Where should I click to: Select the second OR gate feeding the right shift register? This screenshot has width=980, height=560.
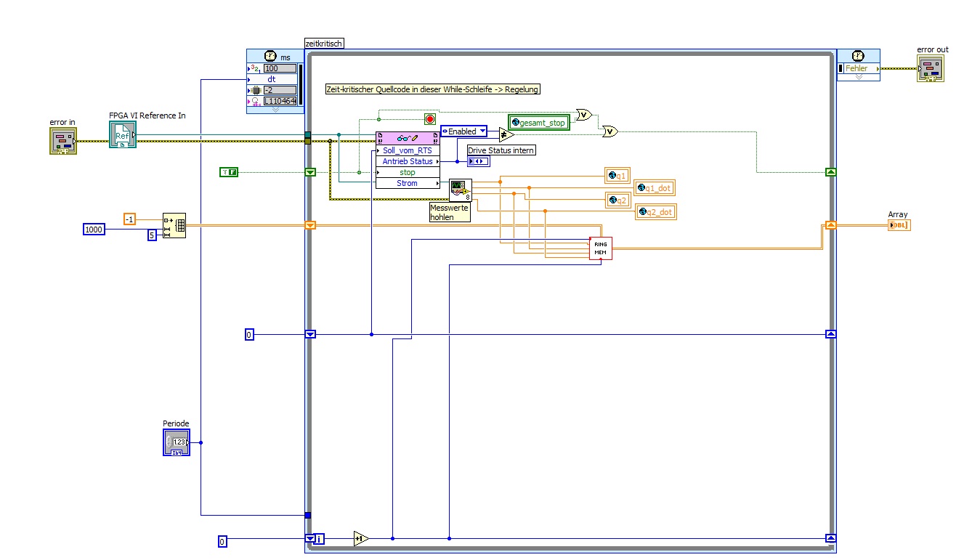610,131
